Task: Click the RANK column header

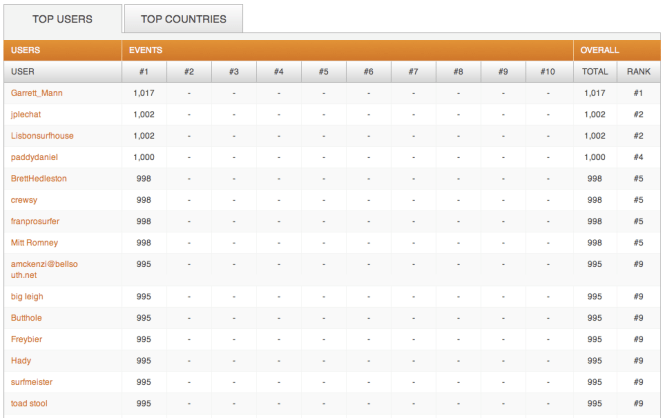Action: (638, 72)
